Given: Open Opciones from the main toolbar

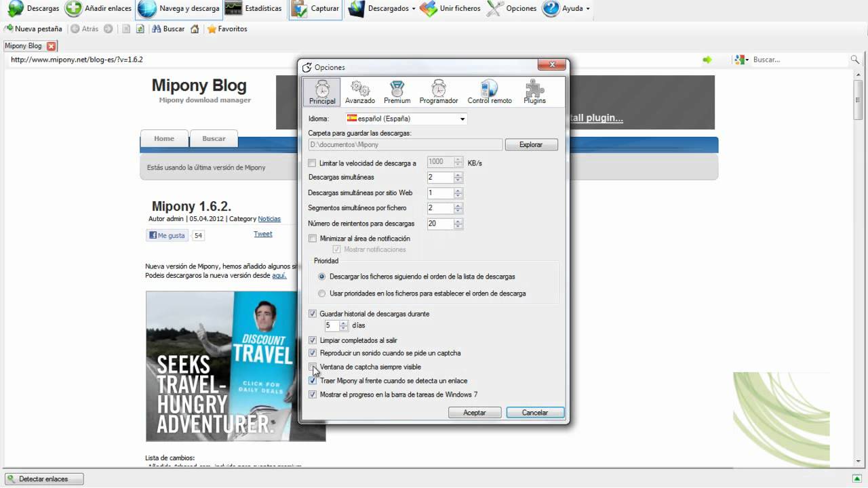Looking at the screenshot, I should coord(512,9).
